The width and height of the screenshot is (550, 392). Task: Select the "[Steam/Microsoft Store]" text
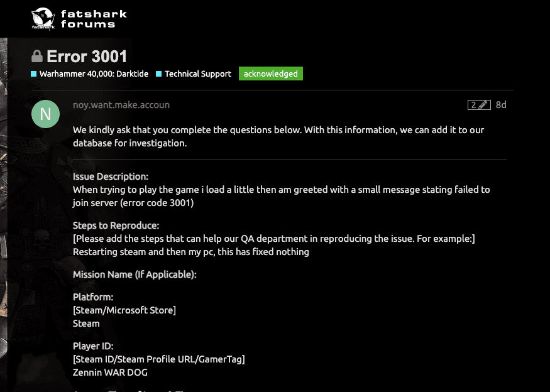click(x=124, y=310)
